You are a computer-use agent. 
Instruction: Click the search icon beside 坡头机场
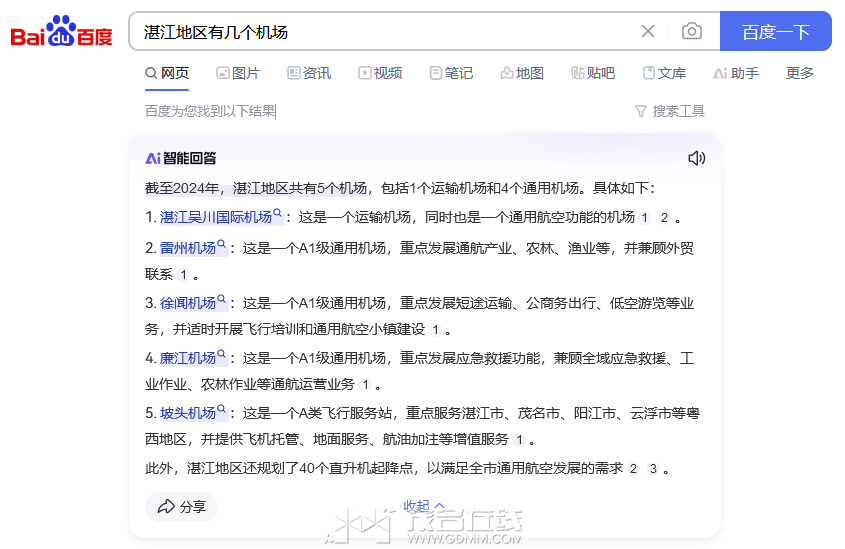click(x=221, y=408)
